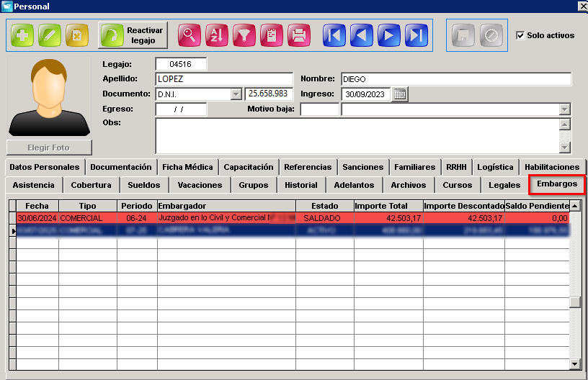The height and width of the screenshot is (380, 588).
Task: Click the A-Z sort icon
Action: point(217,35)
